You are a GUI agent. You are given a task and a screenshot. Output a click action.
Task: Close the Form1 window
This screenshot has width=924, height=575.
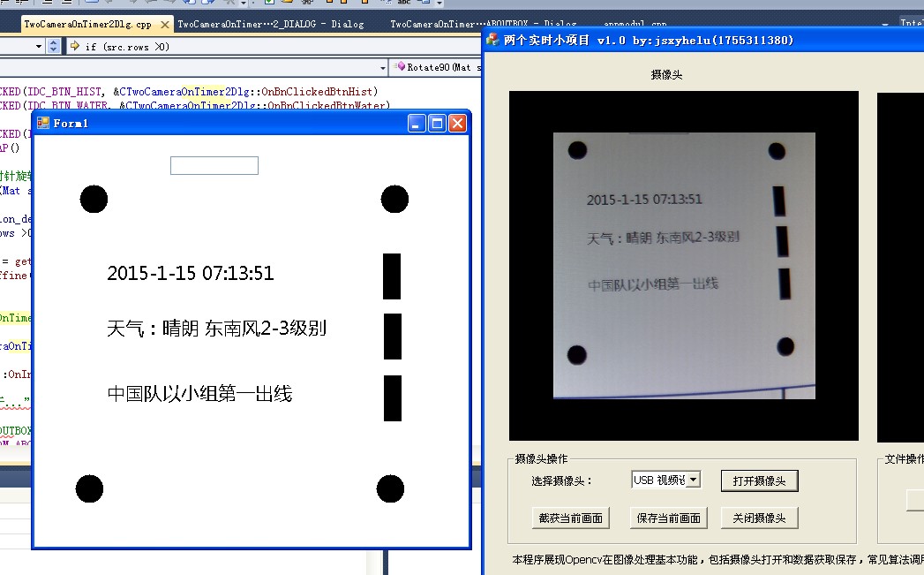[x=458, y=124]
